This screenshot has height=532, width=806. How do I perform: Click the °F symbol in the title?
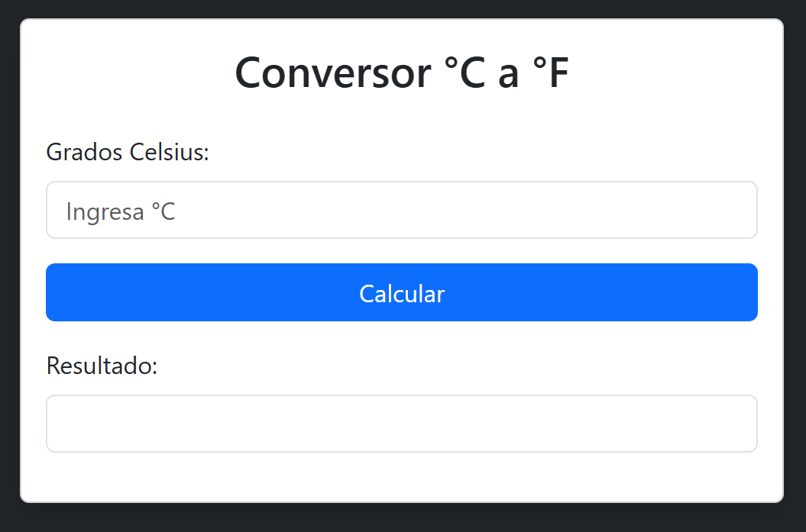click(x=551, y=73)
